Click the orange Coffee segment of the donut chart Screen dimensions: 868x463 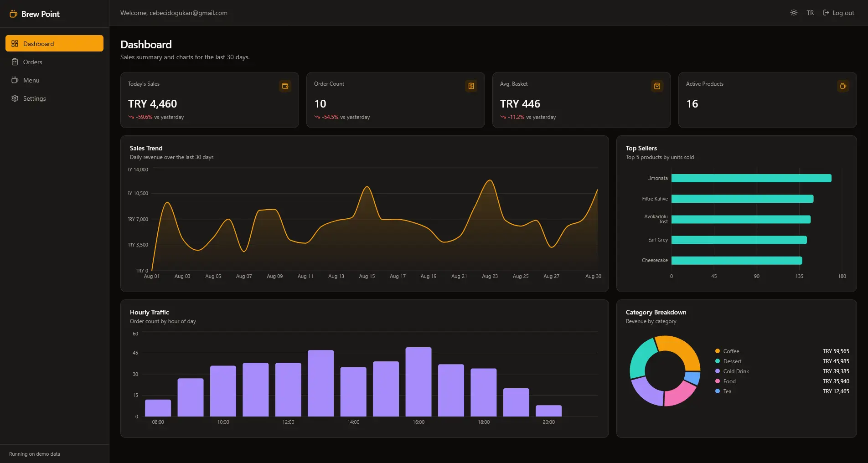click(x=684, y=350)
